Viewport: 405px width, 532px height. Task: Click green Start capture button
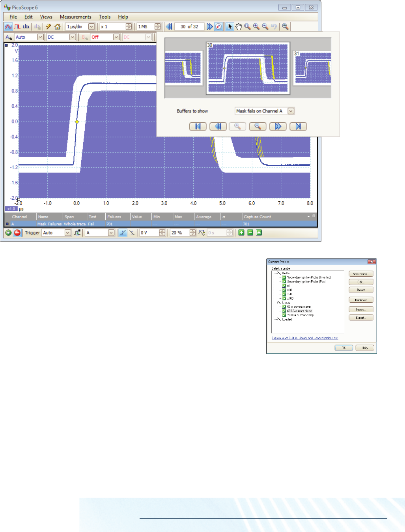point(8,233)
